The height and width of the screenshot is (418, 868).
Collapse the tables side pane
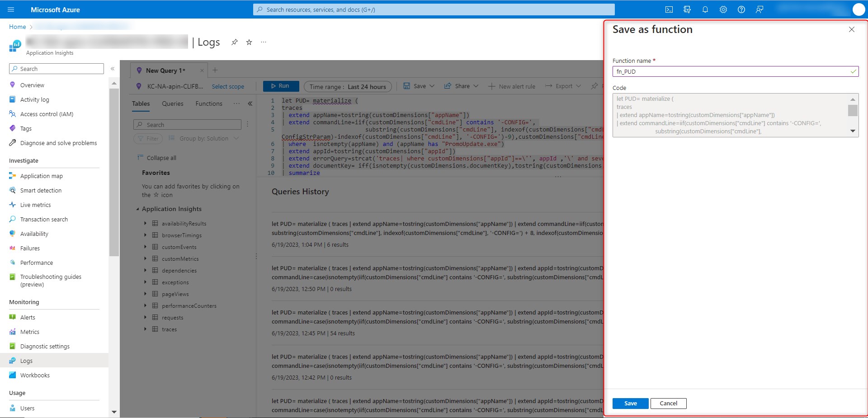point(250,103)
